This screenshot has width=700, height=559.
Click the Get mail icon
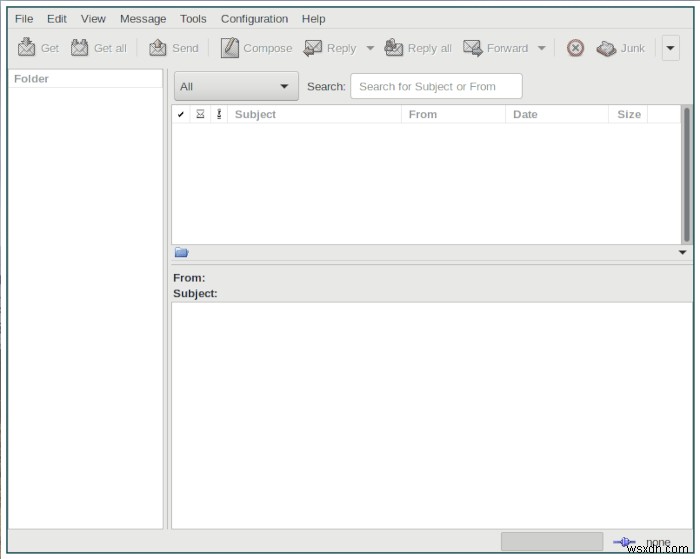pyautogui.click(x=26, y=47)
